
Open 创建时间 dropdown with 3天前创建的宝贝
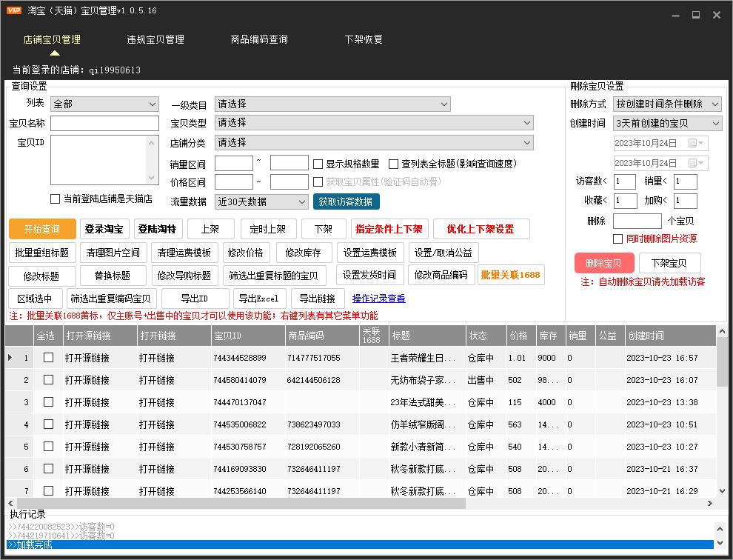pos(667,124)
